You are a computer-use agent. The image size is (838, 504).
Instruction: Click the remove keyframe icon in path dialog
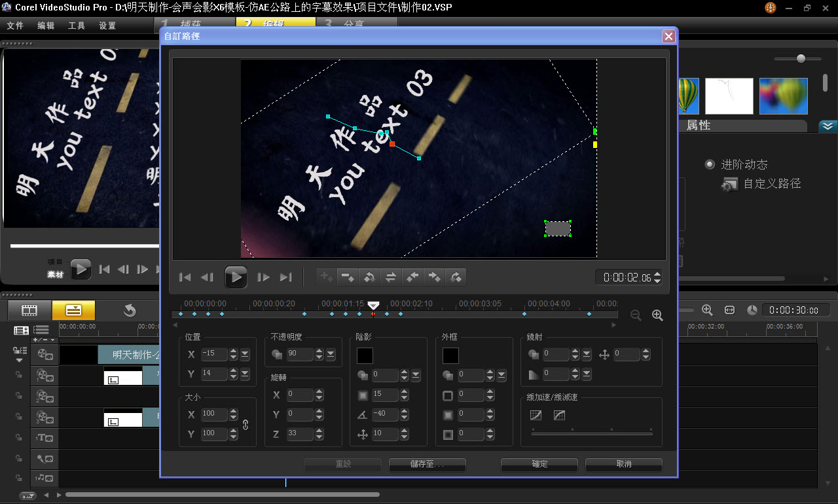coord(348,277)
